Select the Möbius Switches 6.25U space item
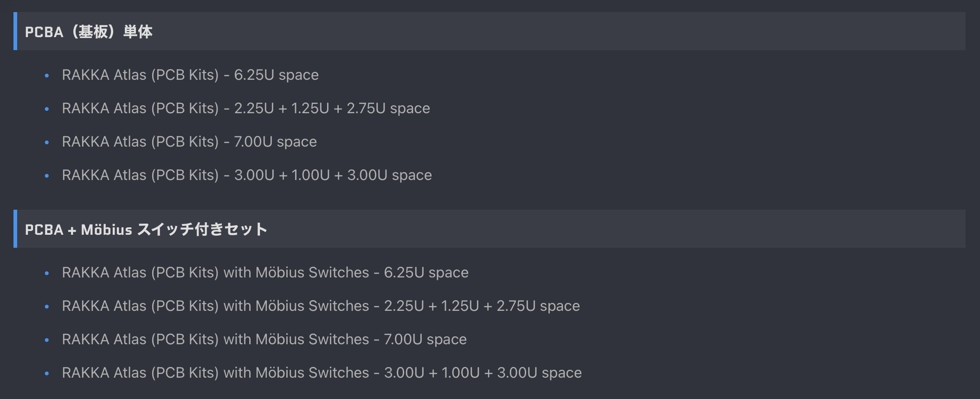 [265, 272]
